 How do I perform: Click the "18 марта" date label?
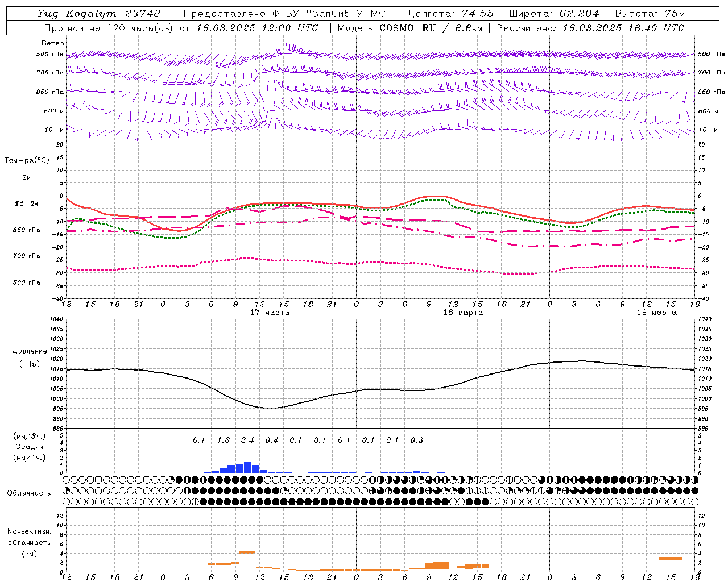tap(463, 313)
